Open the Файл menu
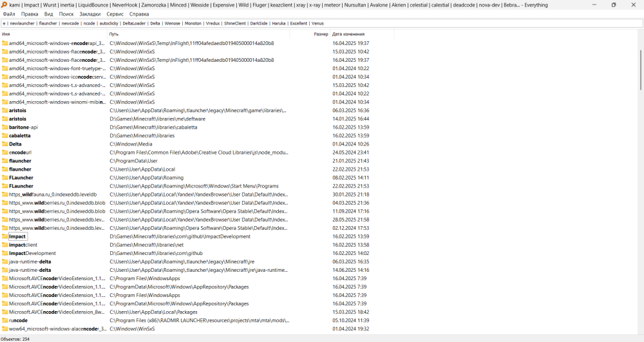Viewport: 644px width, 342px height. click(x=9, y=14)
